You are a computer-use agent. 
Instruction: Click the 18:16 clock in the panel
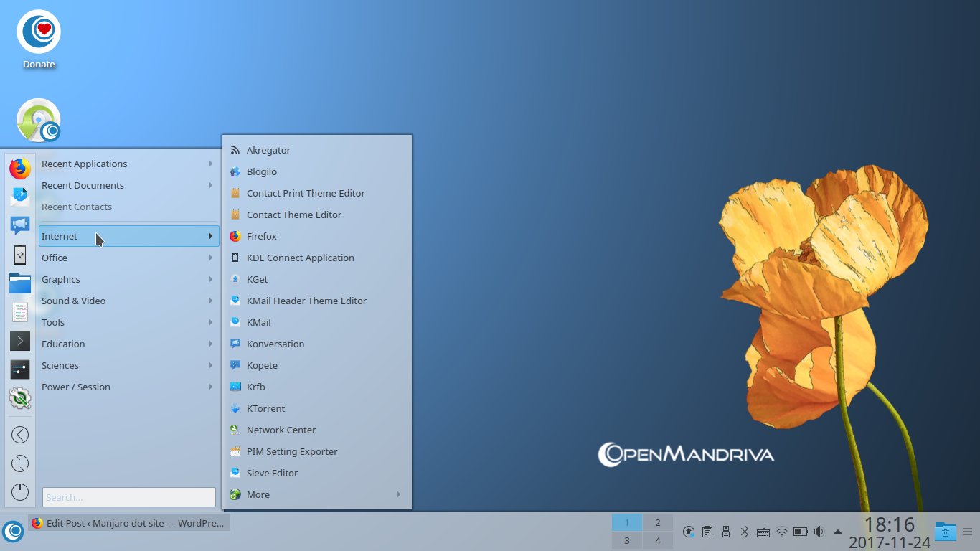[x=890, y=524]
